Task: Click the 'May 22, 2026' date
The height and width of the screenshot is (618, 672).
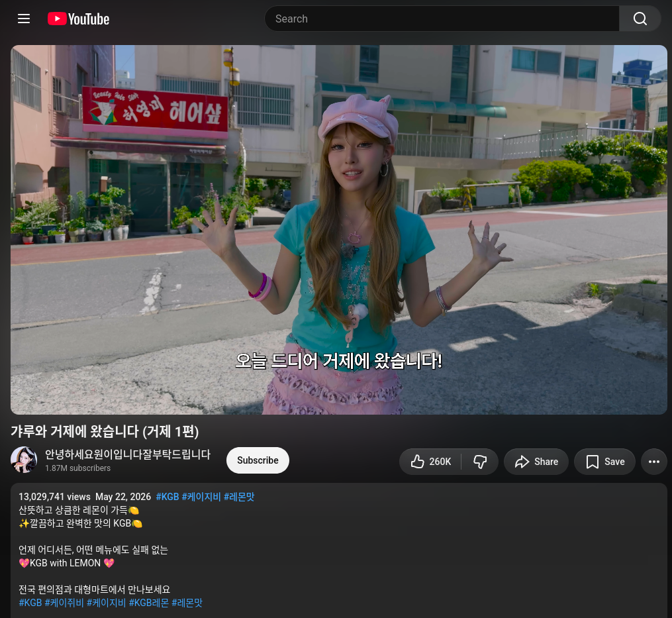Action: point(123,497)
